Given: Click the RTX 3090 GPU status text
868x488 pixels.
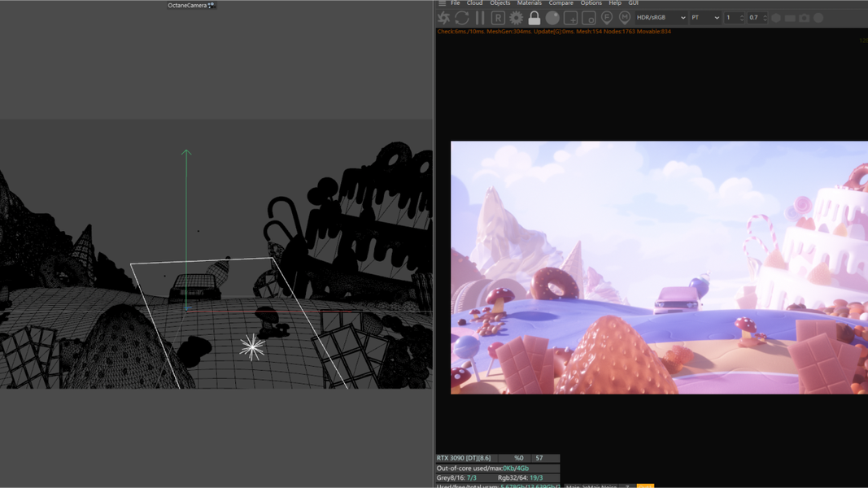Looking at the screenshot, I should [464, 458].
